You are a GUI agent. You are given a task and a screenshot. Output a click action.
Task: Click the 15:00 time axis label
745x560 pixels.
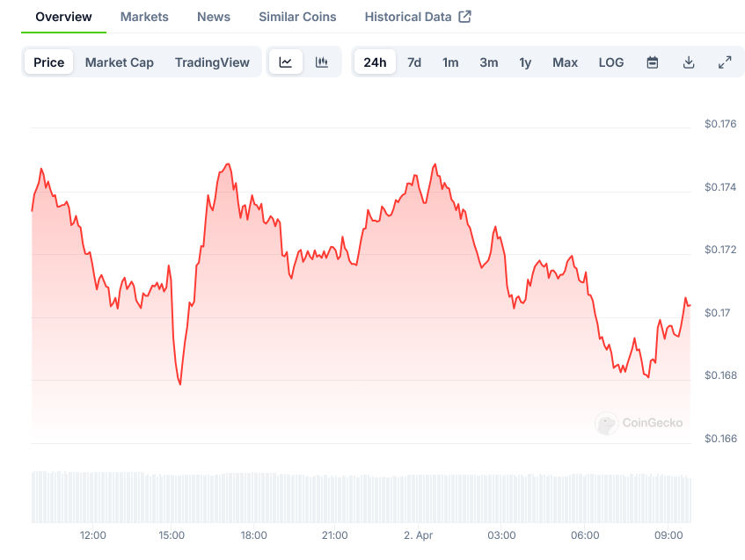click(x=172, y=535)
